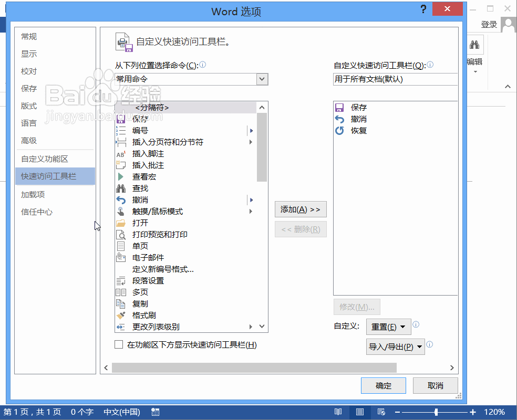Click the zoom out minus button

(397, 412)
